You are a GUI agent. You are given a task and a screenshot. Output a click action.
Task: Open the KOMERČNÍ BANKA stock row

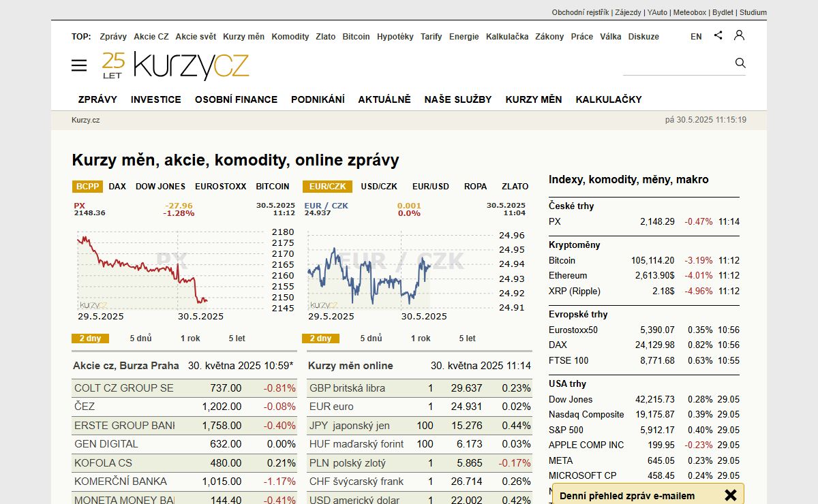coord(184,482)
